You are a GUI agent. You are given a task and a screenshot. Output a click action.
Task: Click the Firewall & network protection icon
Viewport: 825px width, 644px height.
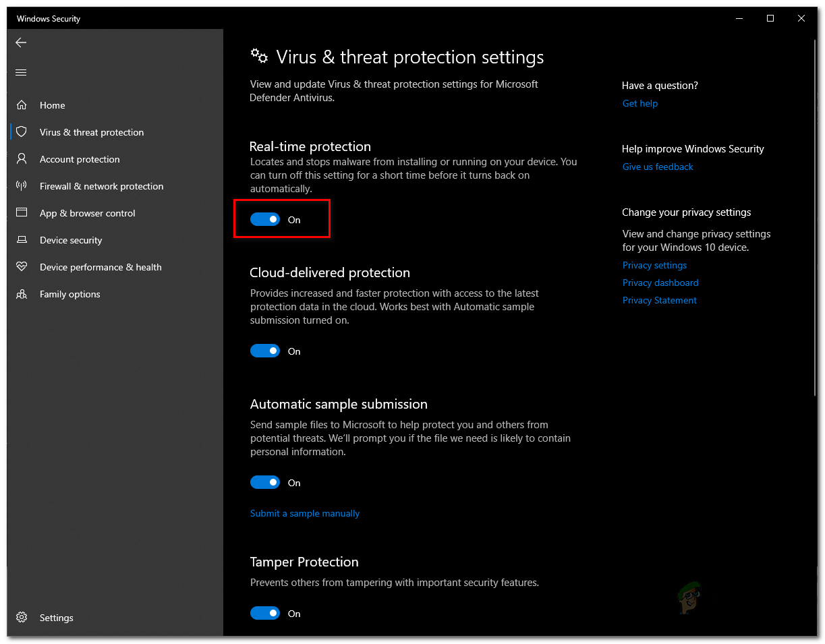(22, 186)
